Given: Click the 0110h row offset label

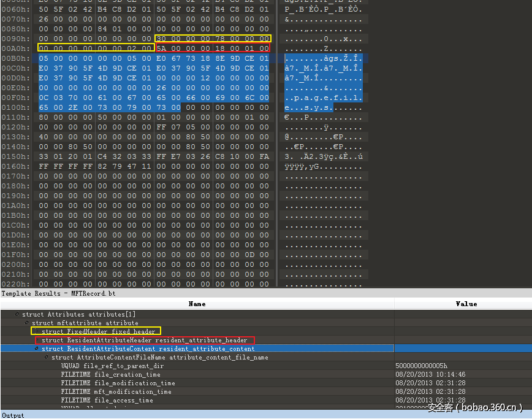Looking at the screenshot, I should coord(15,117).
